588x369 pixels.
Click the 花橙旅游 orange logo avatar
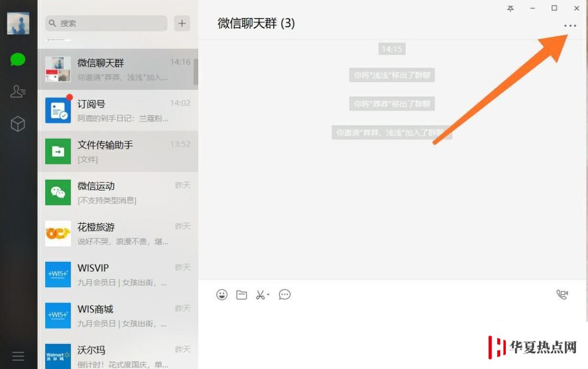tap(58, 233)
